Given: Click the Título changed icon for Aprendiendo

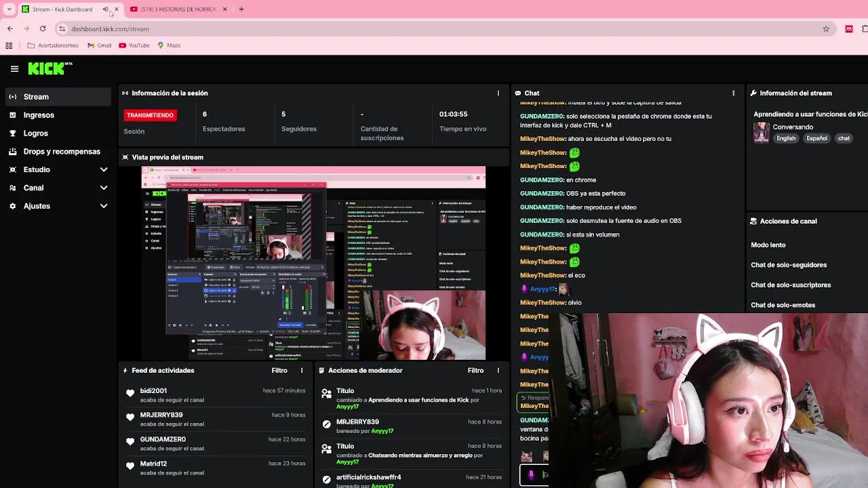Looking at the screenshot, I should pyautogui.click(x=326, y=393).
